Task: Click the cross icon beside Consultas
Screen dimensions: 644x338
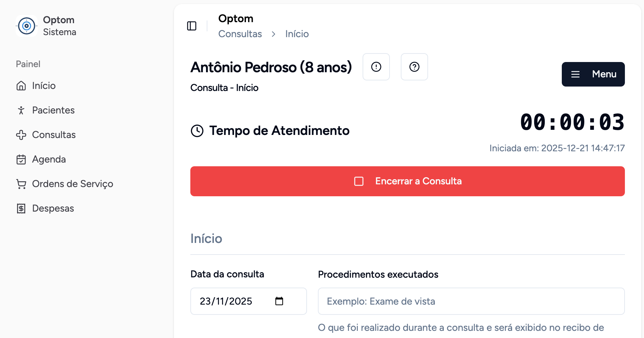Action: (x=21, y=135)
